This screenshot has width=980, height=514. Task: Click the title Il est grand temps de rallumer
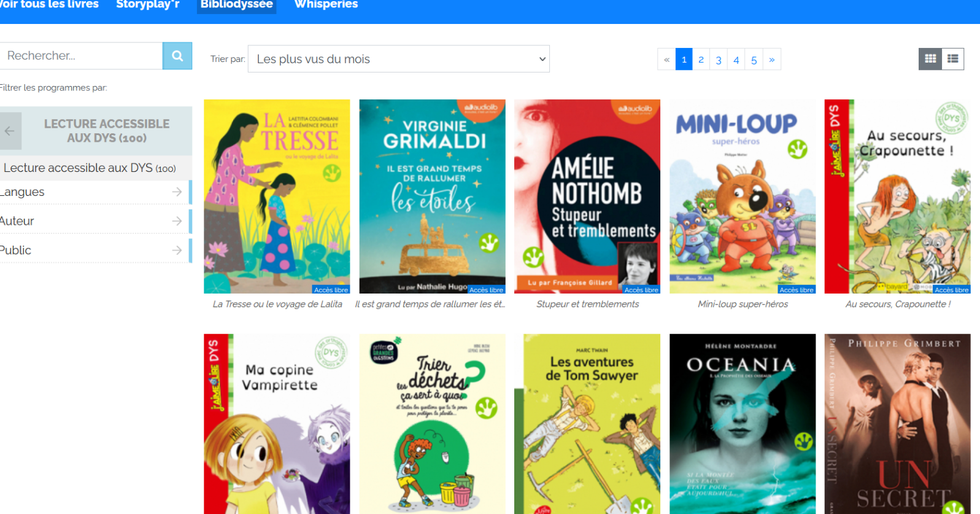(430, 304)
